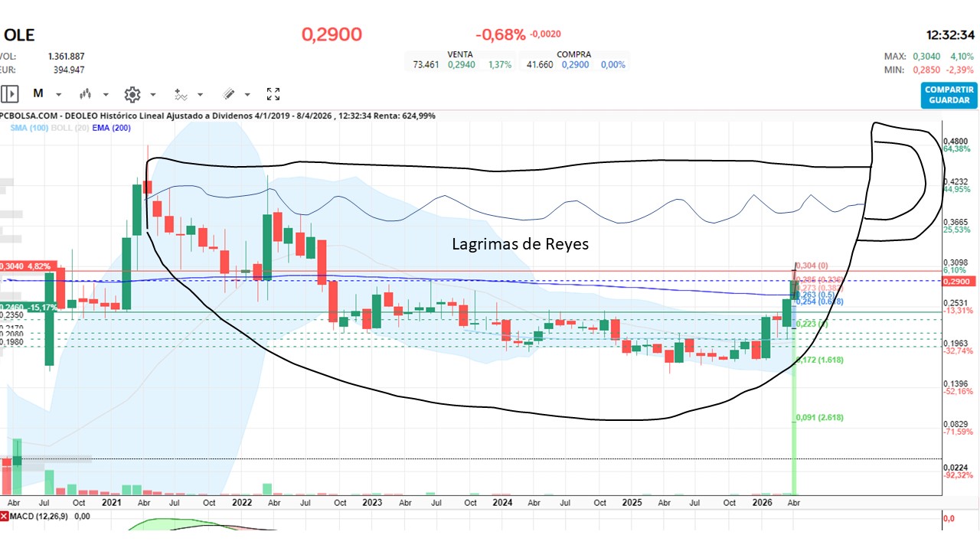Close the MACD indicator panel
Viewport: 980px width, 551px height.
click(x=4, y=517)
